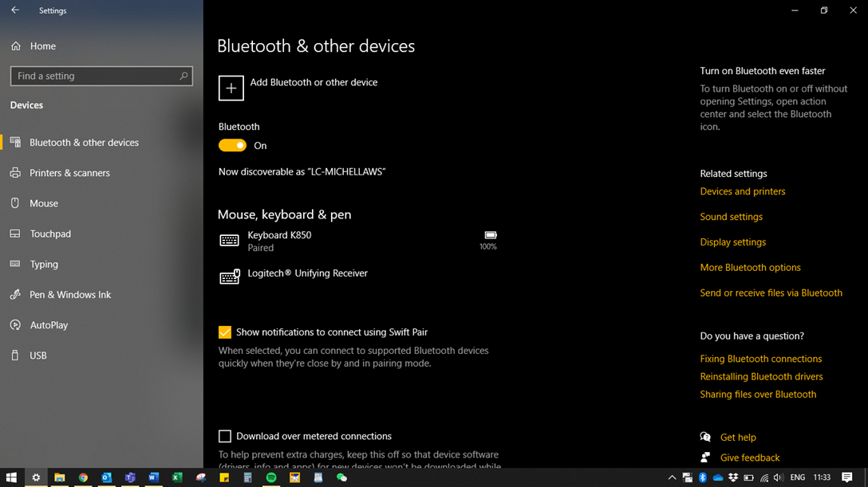Select the Logitech Unifying Receiver icon
The image size is (868, 487).
coord(230,277)
